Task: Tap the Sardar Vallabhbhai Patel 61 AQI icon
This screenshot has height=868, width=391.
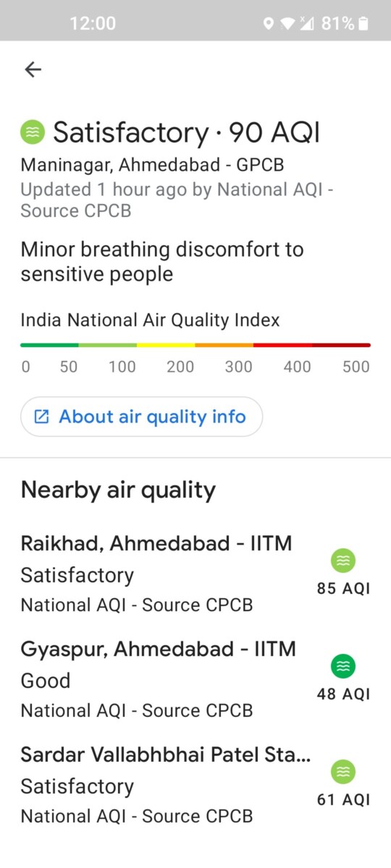Action: (x=343, y=772)
